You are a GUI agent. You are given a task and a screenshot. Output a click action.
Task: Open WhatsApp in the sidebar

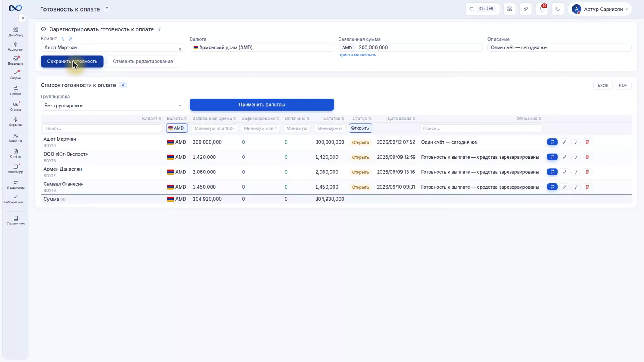click(15, 169)
